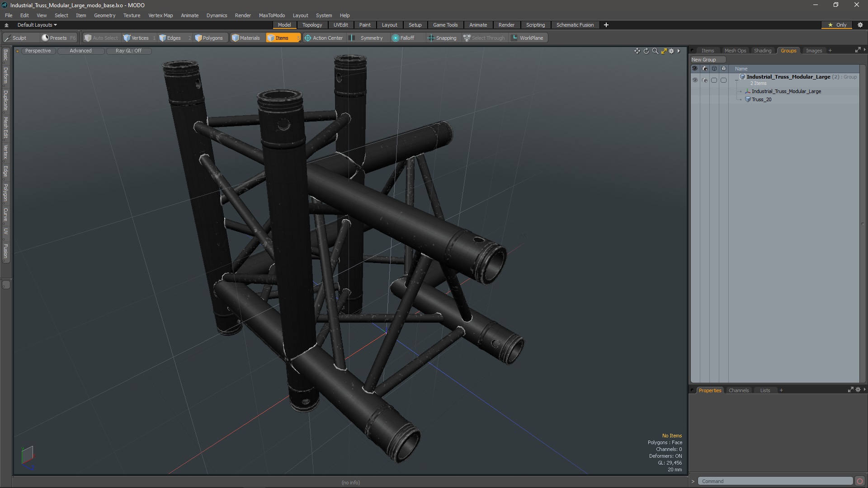Open the Items panel tab
The width and height of the screenshot is (868, 488).
click(708, 51)
